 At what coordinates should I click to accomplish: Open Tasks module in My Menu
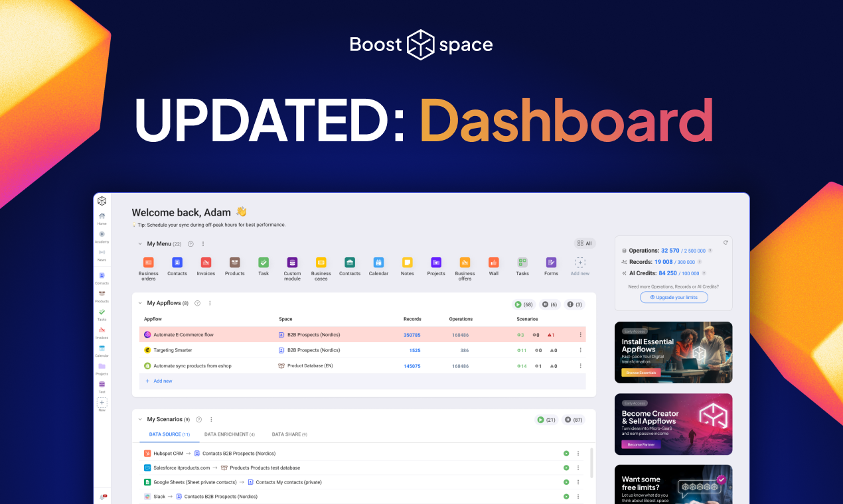[522, 266]
